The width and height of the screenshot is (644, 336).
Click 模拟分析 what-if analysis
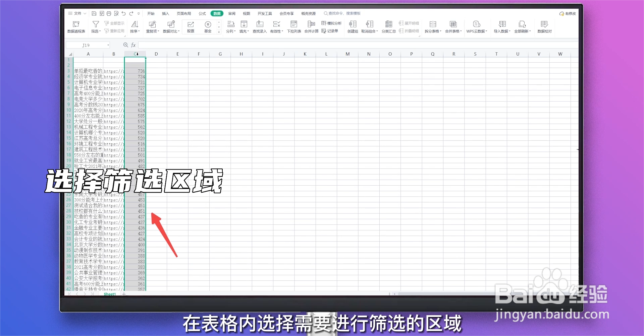(331, 23)
